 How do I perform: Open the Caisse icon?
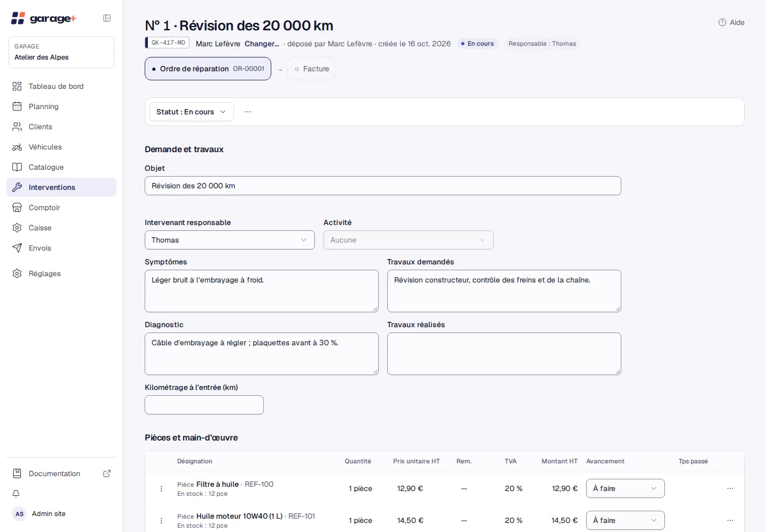pyautogui.click(x=17, y=228)
